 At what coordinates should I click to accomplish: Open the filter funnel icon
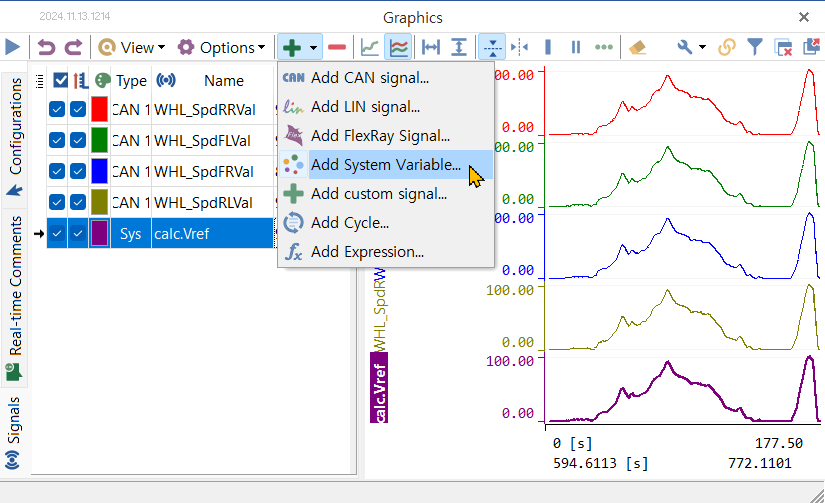755,47
